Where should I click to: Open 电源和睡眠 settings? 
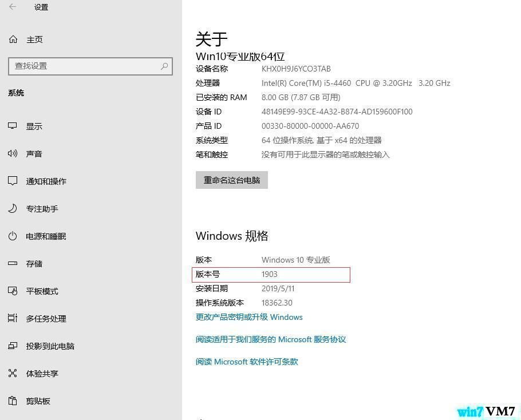tap(46, 236)
